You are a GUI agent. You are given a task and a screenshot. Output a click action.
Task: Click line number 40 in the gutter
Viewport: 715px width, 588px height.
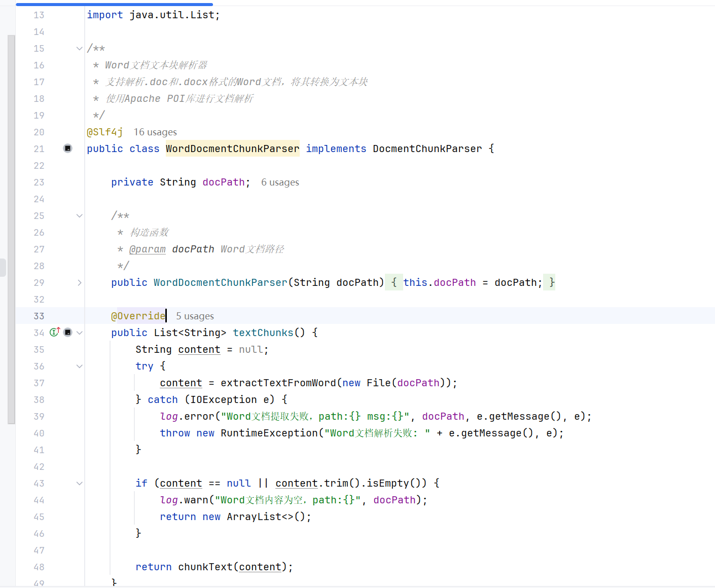[39, 433]
